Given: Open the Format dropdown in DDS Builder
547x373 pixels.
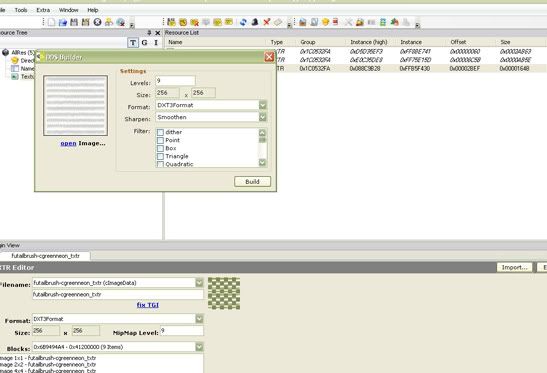Looking at the screenshot, I should tap(263, 105).
